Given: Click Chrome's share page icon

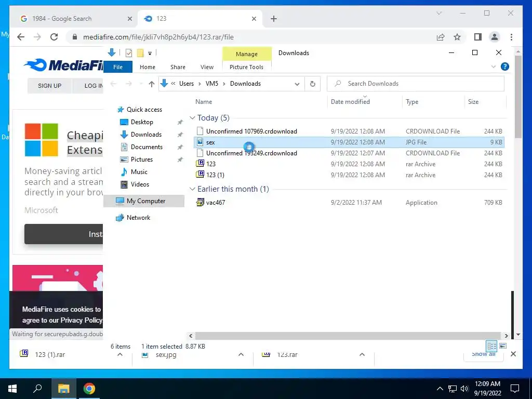Looking at the screenshot, I should [x=441, y=37].
